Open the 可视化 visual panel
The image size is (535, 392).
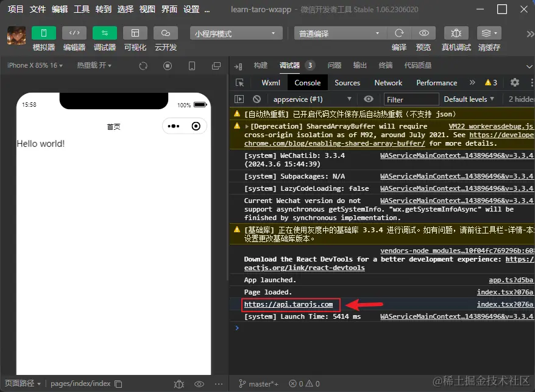coord(135,33)
